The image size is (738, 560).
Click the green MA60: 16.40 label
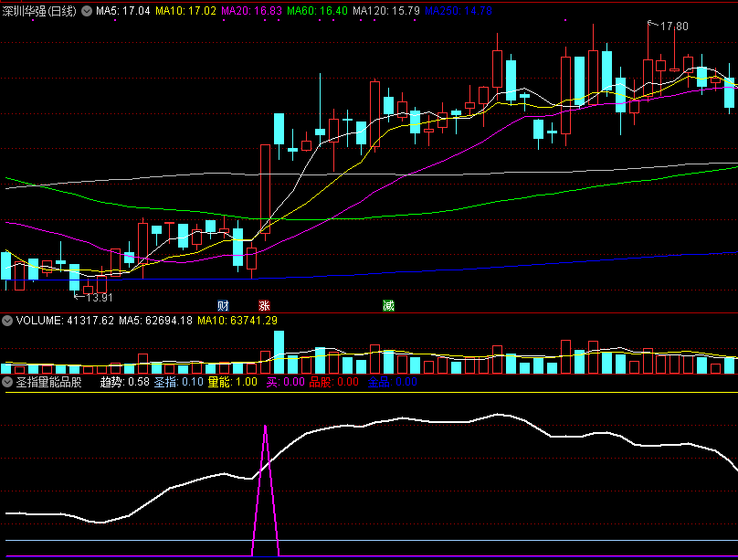point(317,11)
